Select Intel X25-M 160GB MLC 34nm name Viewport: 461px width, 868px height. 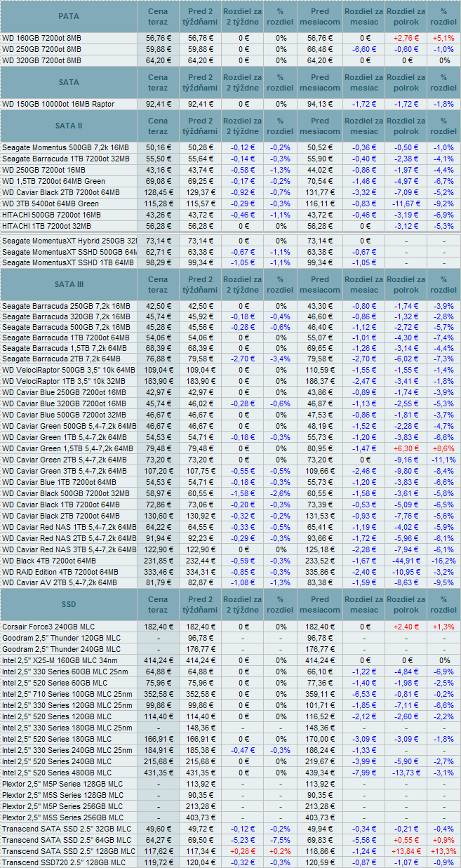pos(61,660)
